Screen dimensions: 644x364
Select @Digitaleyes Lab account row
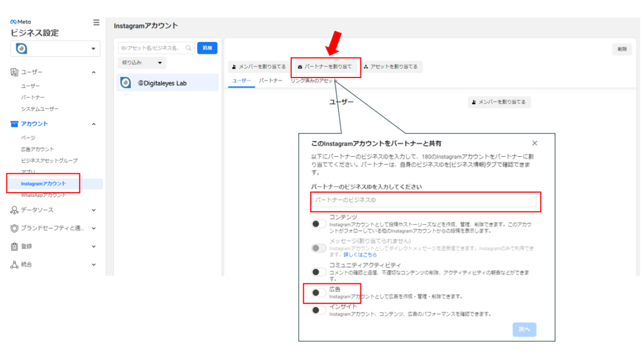click(167, 83)
